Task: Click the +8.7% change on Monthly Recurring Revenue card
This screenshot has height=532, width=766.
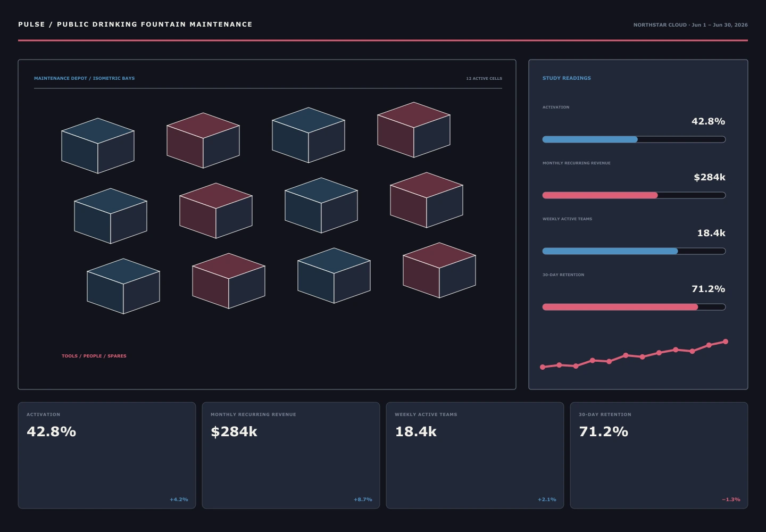Action: [x=363, y=500]
